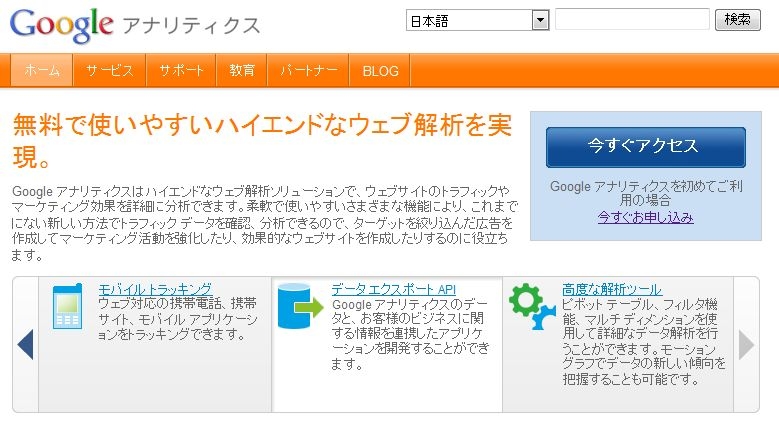Visit the BLOG tab

click(380, 71)
